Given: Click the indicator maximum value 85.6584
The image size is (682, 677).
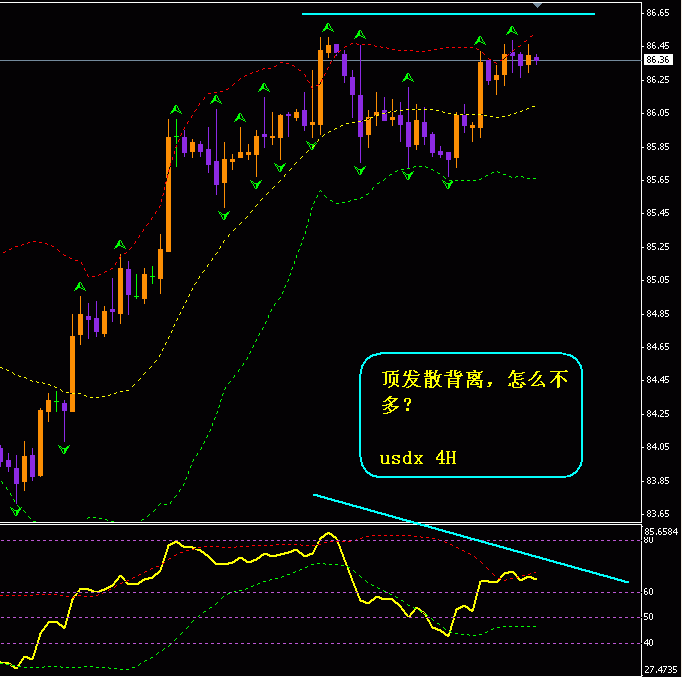Looking at the screenshot, I should 661,531.
